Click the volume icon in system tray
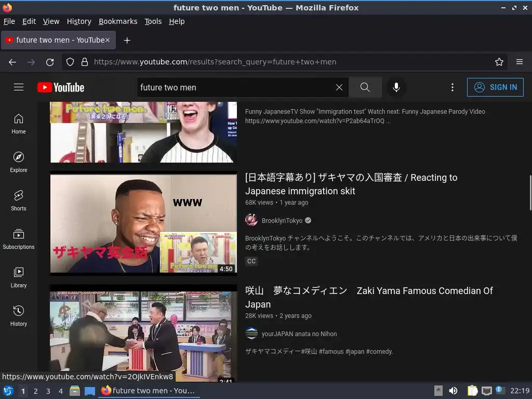532x399 pixels. (x=453, y=391)
